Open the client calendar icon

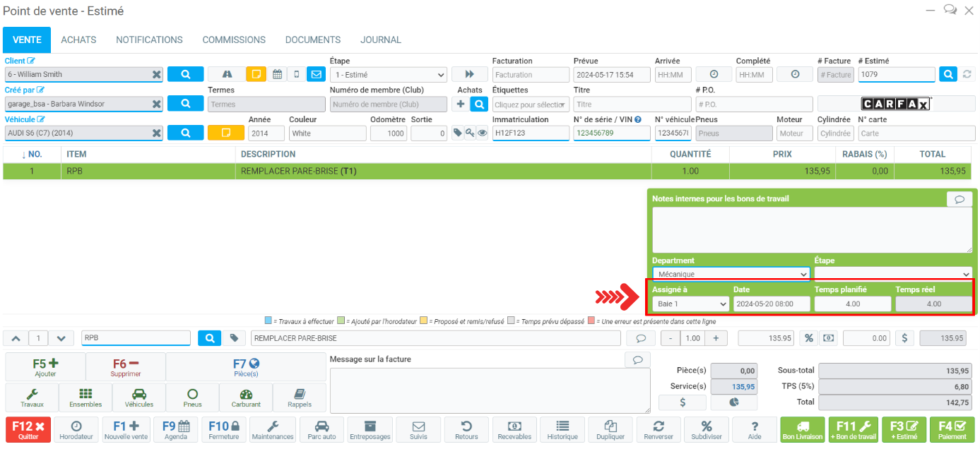pos(277,74)
